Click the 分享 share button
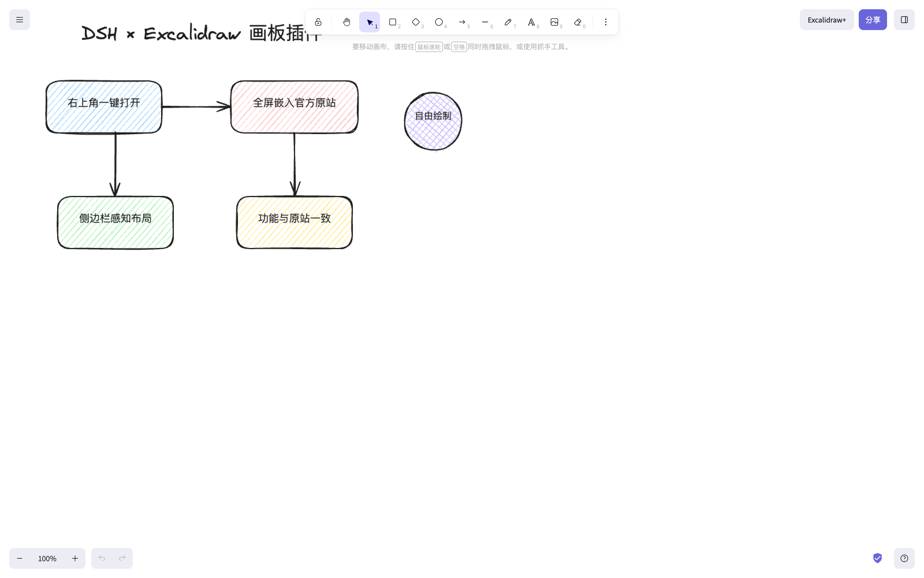This screenshot has height=578, width=924. tap(872, 19)
